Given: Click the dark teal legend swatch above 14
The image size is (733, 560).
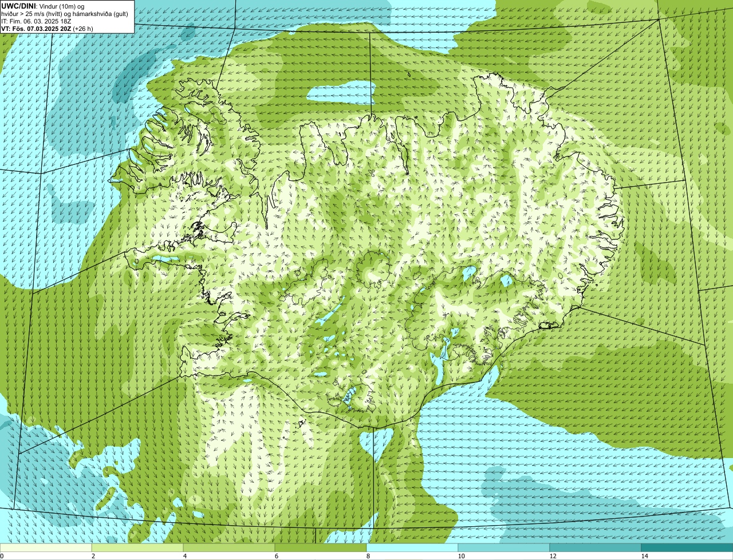Looking at the screenshot, I should (x=687, y=547).
